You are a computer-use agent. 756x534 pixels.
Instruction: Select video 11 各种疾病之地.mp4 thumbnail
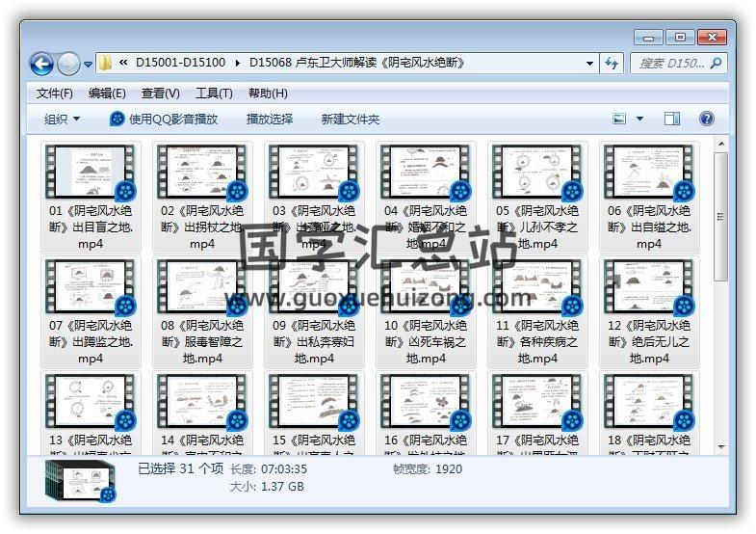point(537,287)
